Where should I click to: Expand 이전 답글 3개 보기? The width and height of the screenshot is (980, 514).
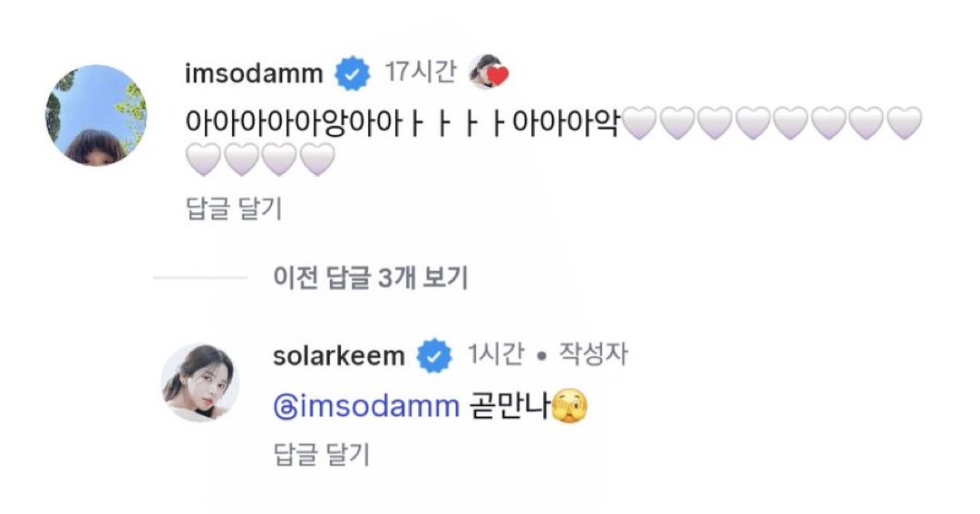point(370,278)
